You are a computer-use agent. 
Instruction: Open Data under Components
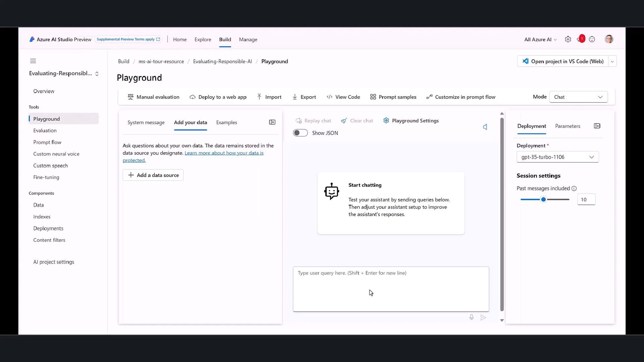pos(39,205)
